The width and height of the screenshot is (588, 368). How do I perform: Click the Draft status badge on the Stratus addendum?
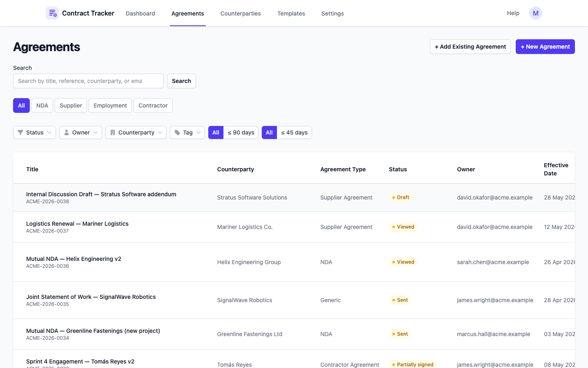click(x=400, y=197)
